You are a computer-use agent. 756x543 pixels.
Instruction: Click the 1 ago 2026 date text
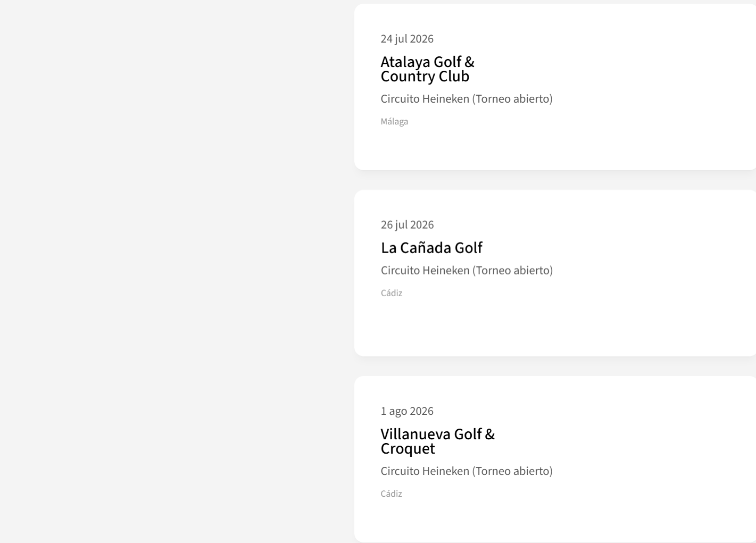click(x=407, y=411)
